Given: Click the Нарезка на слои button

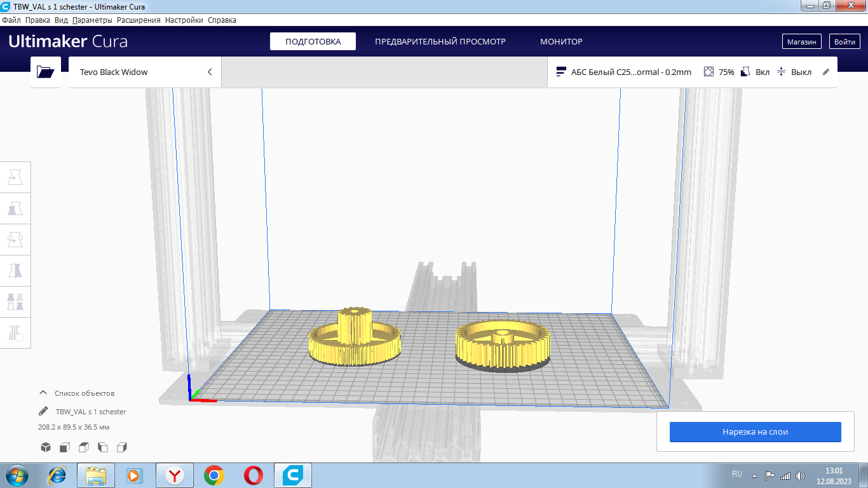Looking at the screenshot, I should [755, 432].
